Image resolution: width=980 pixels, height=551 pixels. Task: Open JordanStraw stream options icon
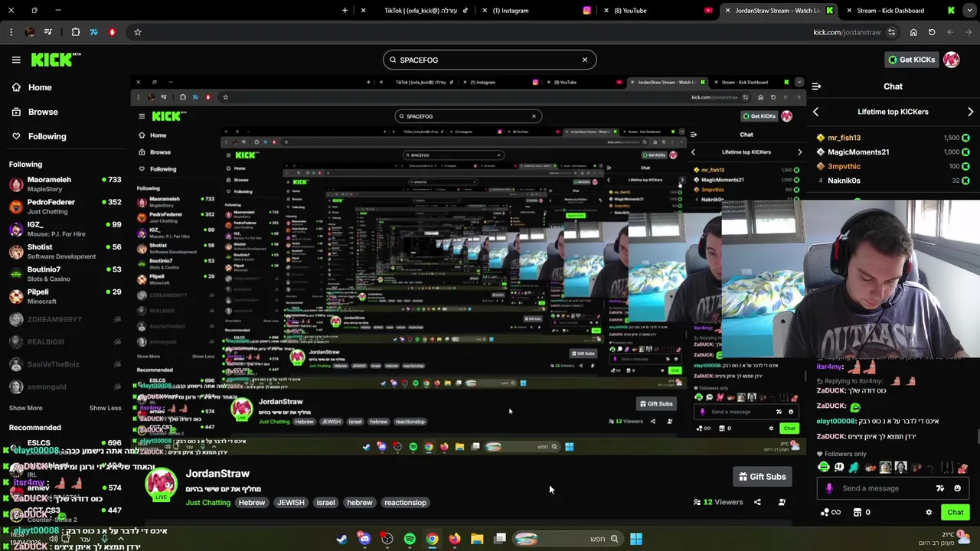point(782,502)
